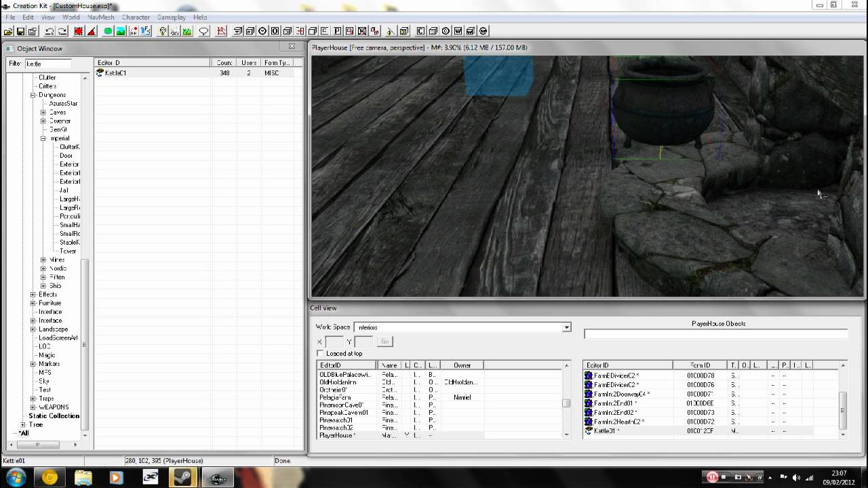The width and height of the screenshot is (868, 488).
Task: Collapse the Imperial tree node
Action: click(43, 138)
